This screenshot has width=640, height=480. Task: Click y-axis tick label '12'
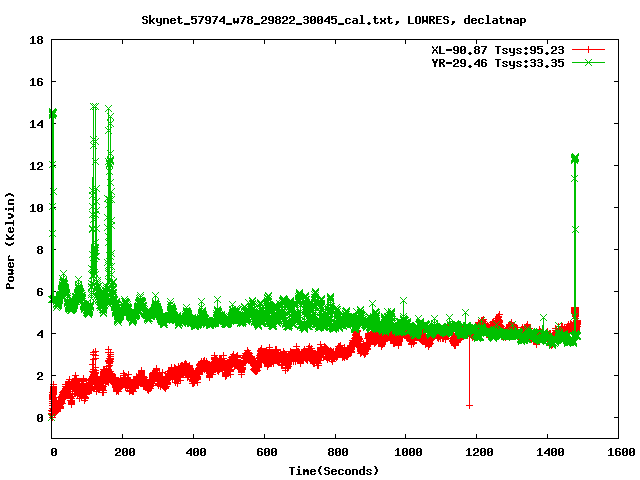coord(36,166)
